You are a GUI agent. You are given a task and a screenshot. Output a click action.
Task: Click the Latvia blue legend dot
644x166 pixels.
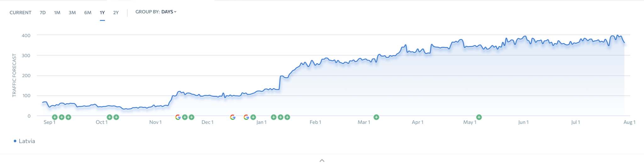coord(15,141)
